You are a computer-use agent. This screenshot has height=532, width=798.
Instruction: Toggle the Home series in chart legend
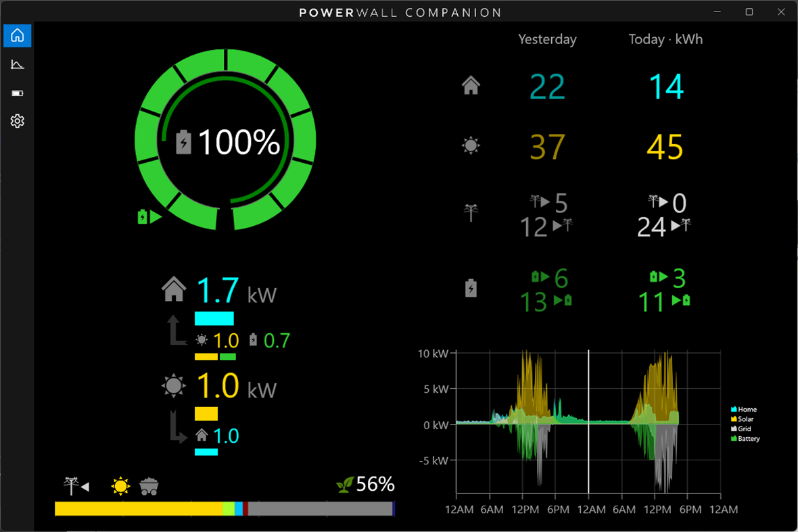click(747, 409)
